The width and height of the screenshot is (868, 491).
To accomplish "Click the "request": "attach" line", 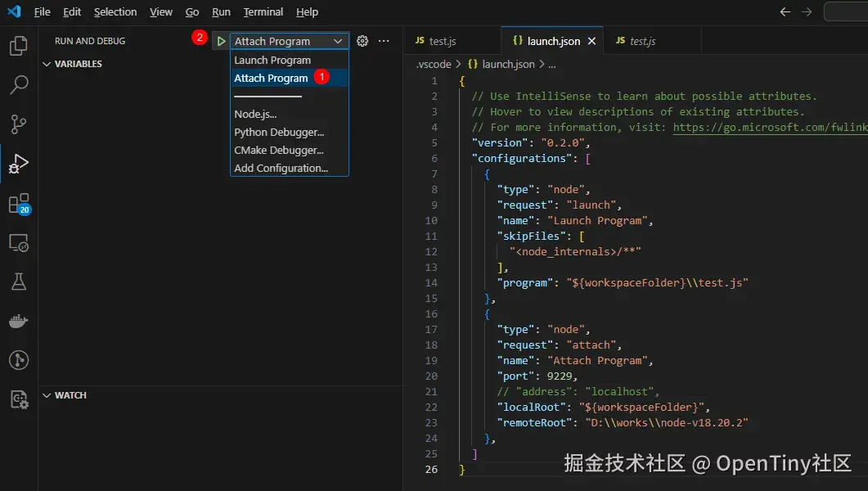I will point(559,345).
